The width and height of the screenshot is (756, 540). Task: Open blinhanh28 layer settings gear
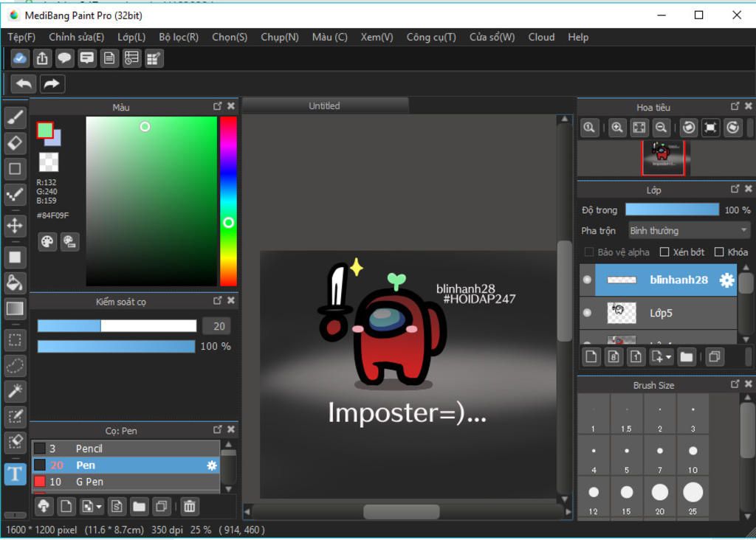(x=726, y=280)
